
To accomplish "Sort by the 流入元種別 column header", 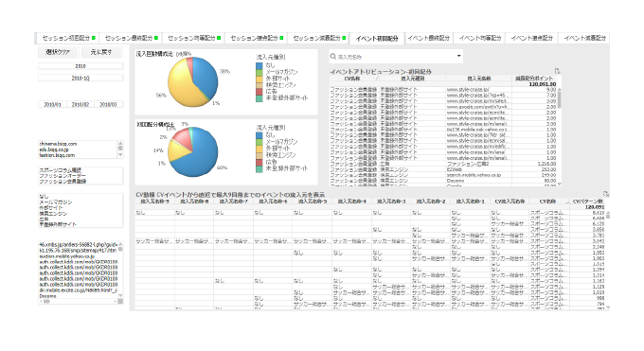I will pos(412,78).
